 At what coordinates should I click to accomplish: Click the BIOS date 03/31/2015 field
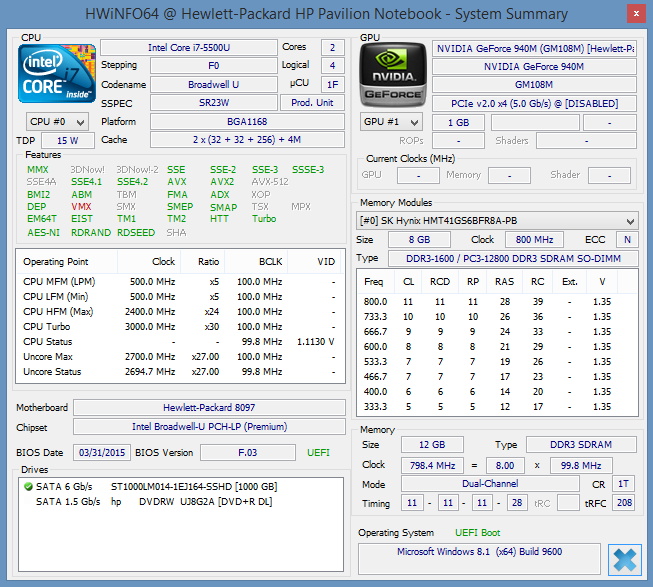(x=104, y=452)
